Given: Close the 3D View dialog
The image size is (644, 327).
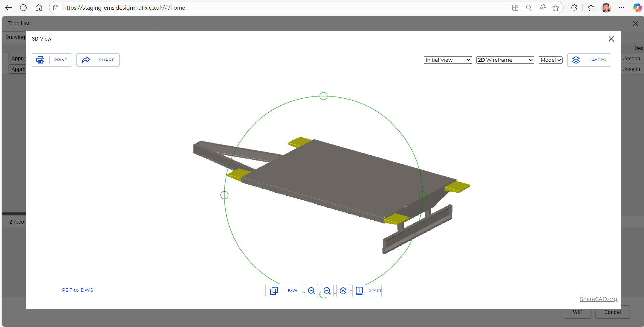Looking at the screenshot, I should 611,39.
